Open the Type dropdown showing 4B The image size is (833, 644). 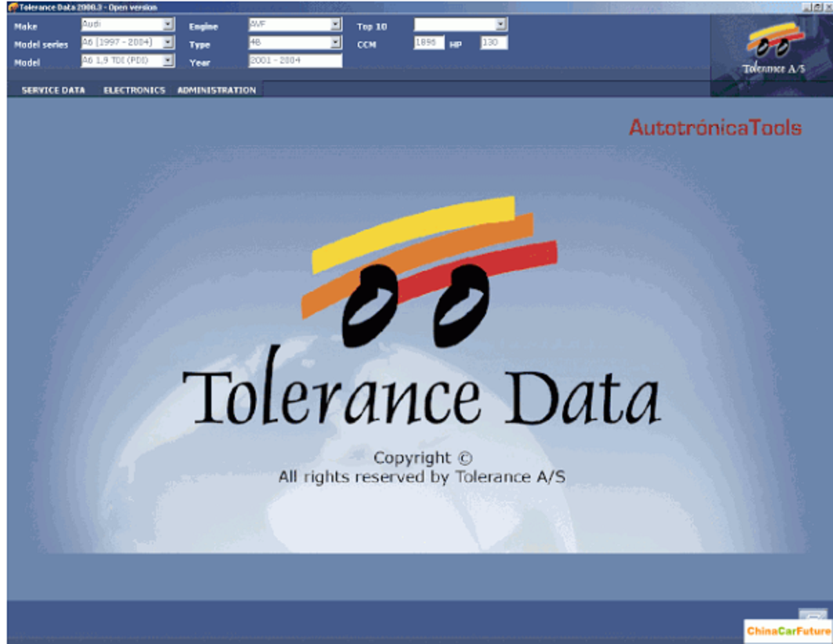pos(295,43)
